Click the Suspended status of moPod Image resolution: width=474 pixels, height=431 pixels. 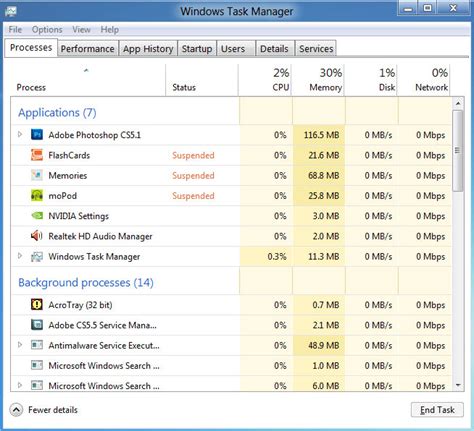193,196
